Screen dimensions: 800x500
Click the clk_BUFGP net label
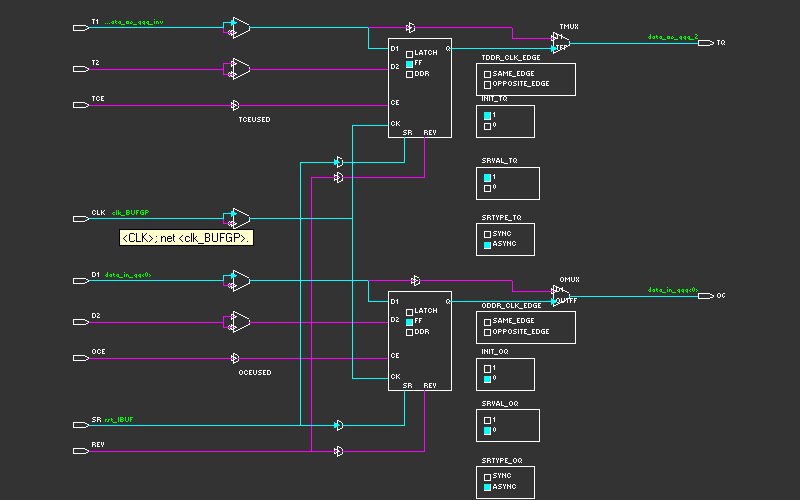130,213
